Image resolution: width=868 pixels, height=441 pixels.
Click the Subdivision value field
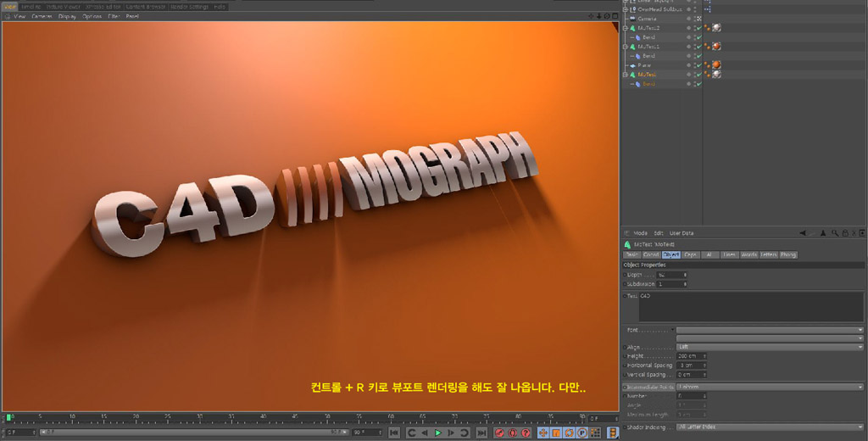670,284
